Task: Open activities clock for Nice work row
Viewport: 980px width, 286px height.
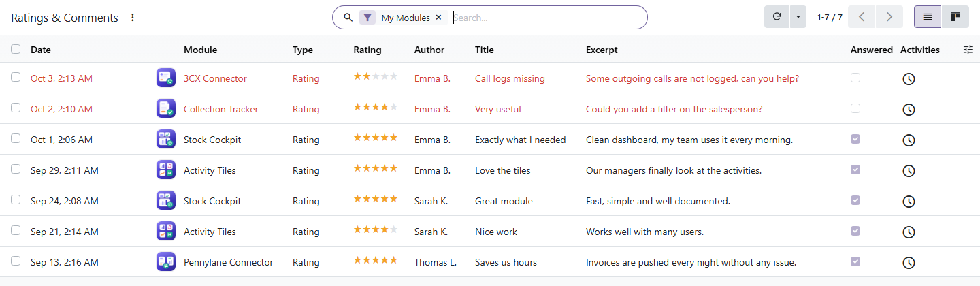Action: point(908,232)
